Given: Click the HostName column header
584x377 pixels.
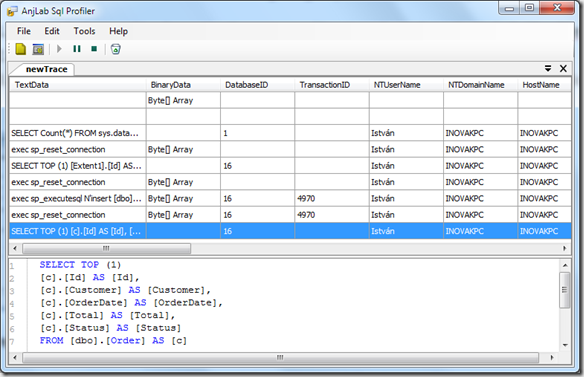Looking at the screenshot, I should tap(545, 85).
